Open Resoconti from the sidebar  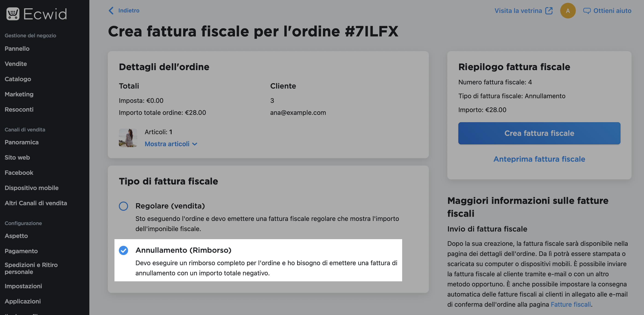(x=19, y=110)
